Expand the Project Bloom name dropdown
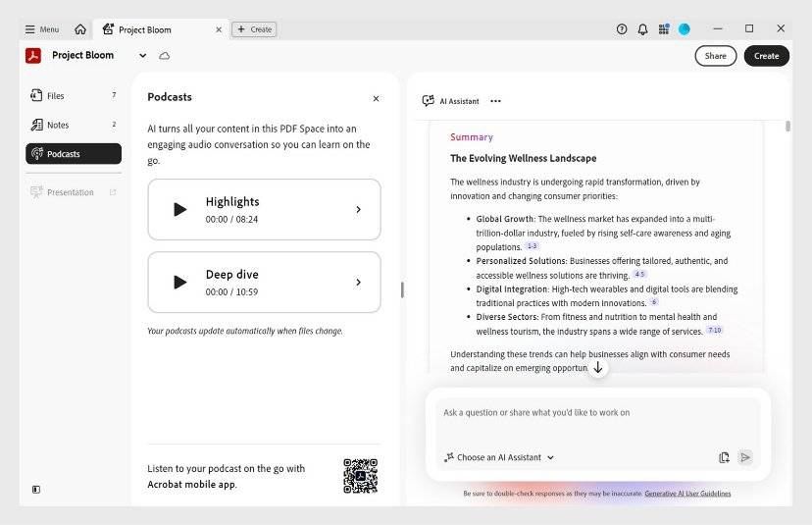The height and width of the screenshot is (525, 812). click(x=143, y=56)
